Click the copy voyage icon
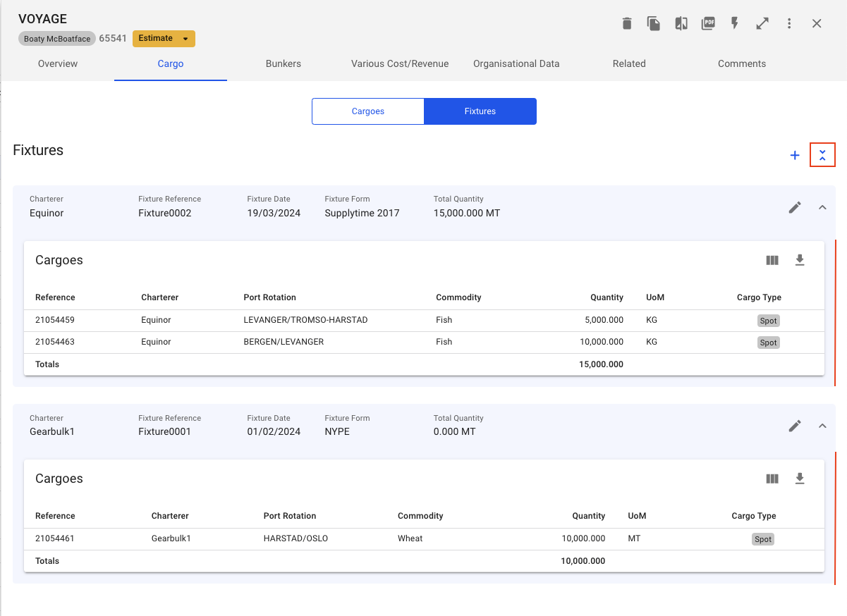 [x=654, y=24]
